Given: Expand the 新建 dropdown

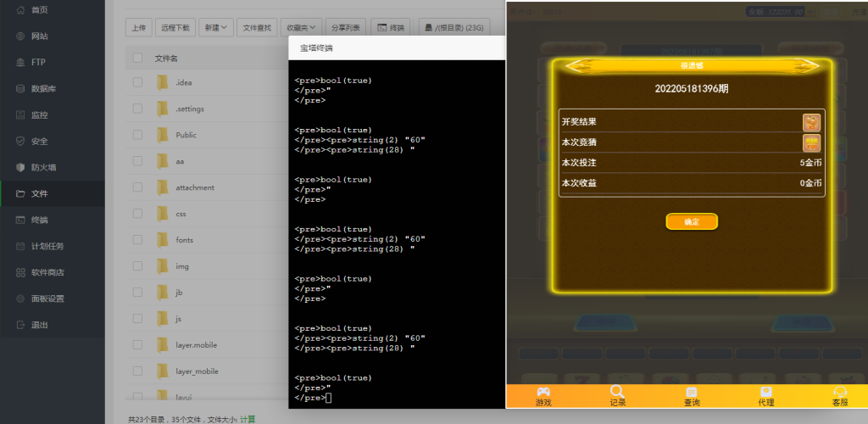Looking at the screenshot, I should tap(215, 28).
